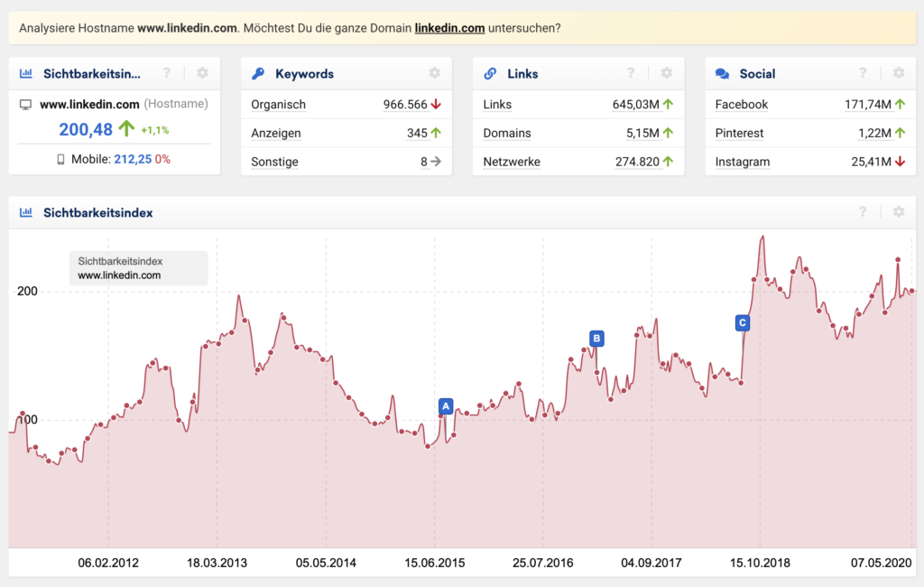
Task: Click the Links box gear icon
Action: coord(666,73)
